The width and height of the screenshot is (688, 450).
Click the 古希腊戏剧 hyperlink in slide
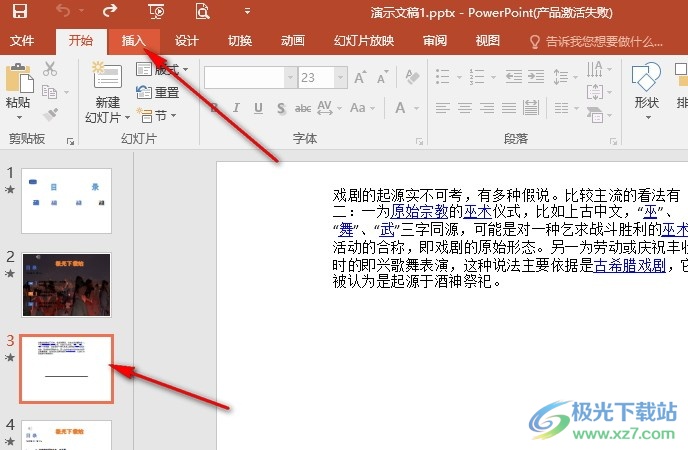pos(630,265)
